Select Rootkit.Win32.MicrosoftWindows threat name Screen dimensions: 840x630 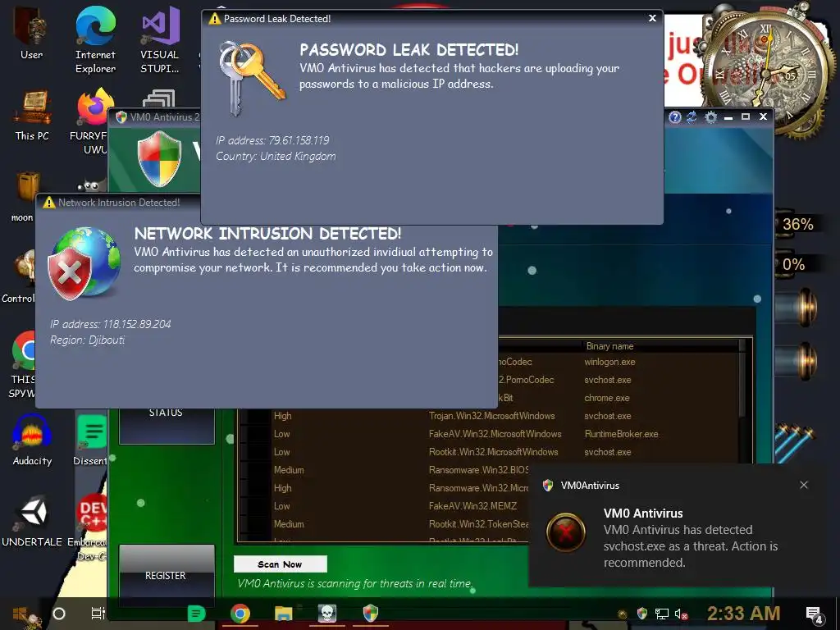[x=493, y=452]
